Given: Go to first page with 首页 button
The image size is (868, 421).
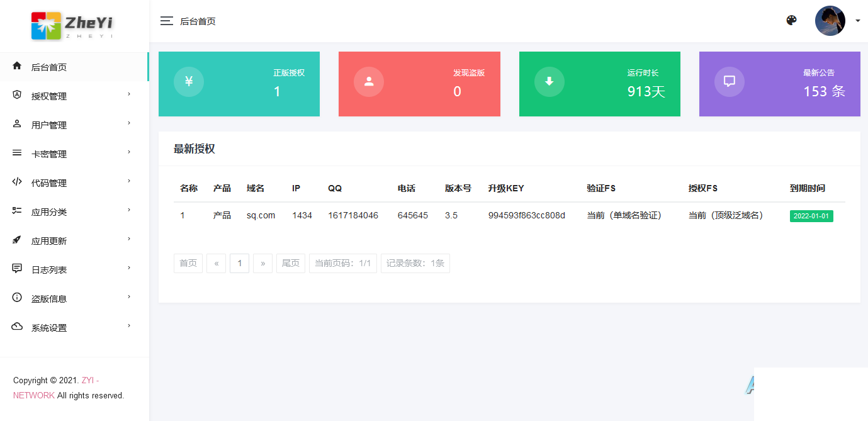Looking at the screenshot, I should (x=188, y=263).
